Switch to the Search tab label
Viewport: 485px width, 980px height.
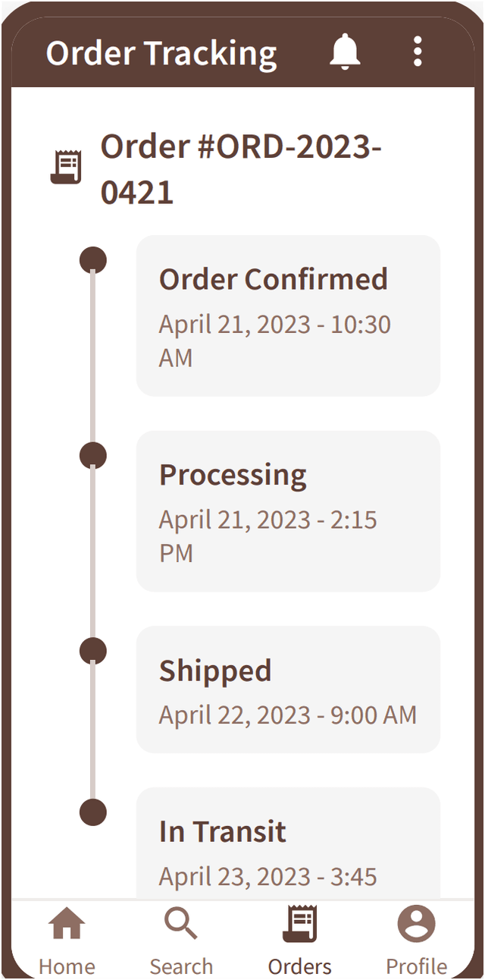[x=181, y=966]
